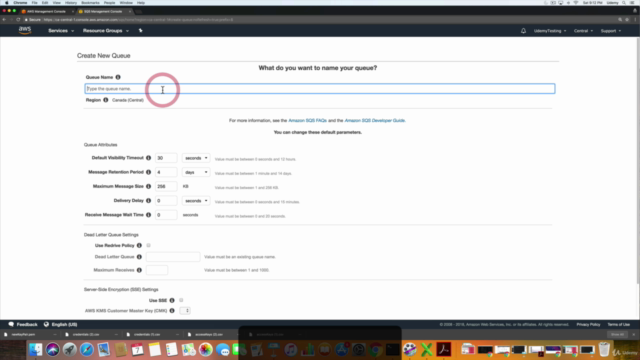Viewport: 640px width, 360px height.
Task: Open Google Chrome icon in dock
Action: pyautogui.click(x=376, y=350)
